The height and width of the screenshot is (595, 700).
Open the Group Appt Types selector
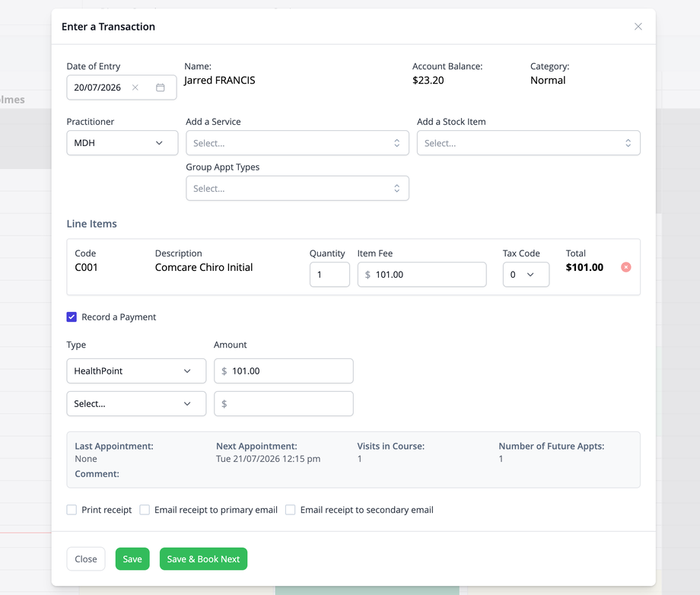(x=297, y=189)
